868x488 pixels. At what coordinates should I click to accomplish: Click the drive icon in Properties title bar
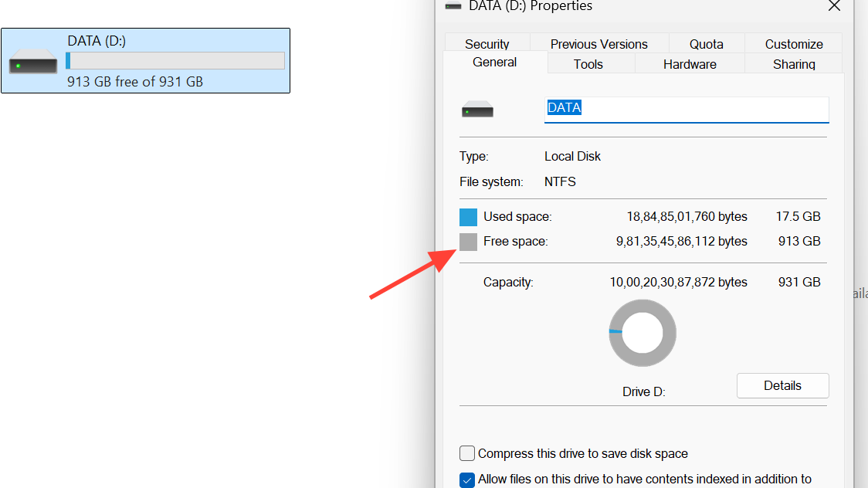[453, 6]
